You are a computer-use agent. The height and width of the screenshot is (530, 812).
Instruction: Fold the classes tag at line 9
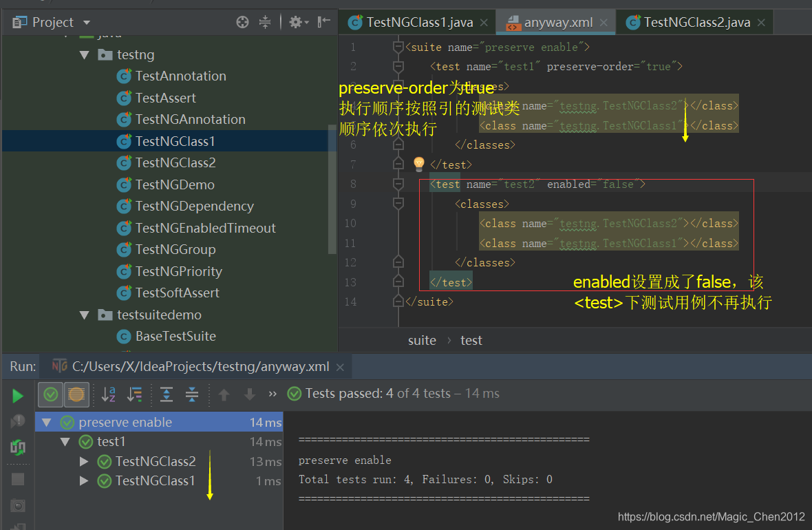coord(398,204)
